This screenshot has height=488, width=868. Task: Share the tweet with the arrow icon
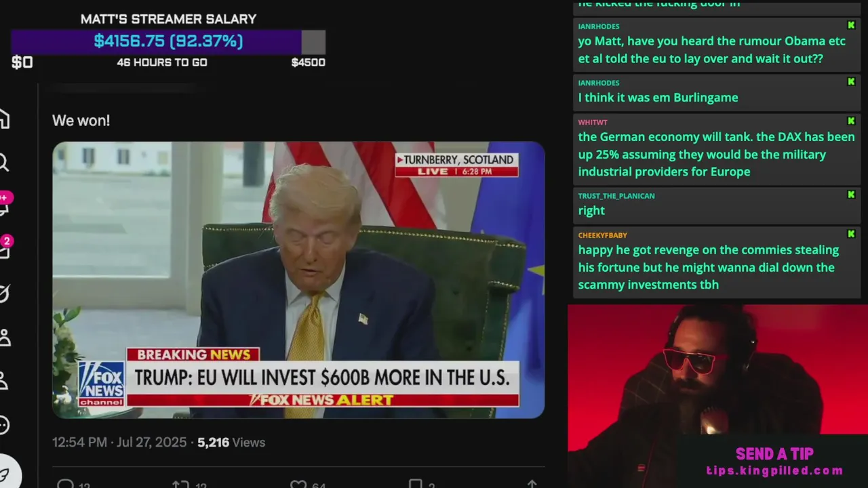(x=532, y=484)
